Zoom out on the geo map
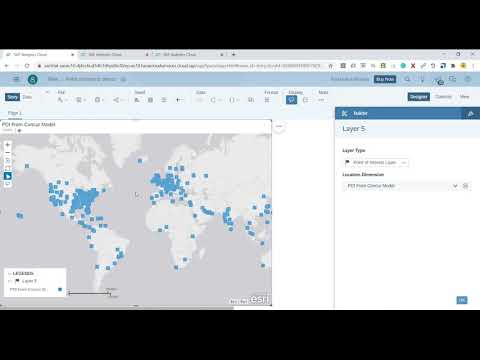Image resolution: width=480 pixels, height=360 pixels. 8,153
